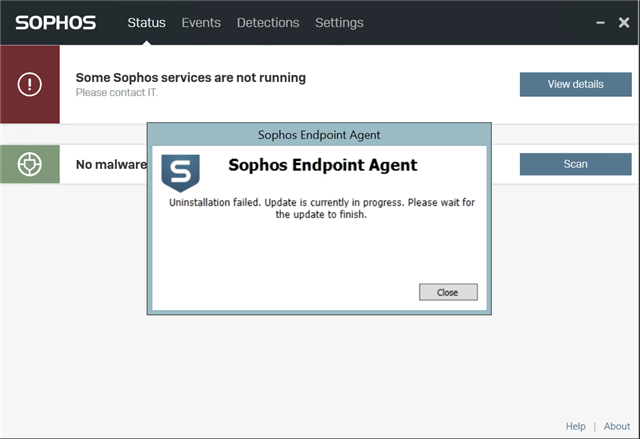
Task: Switch to the Events tab
Action: pyautogui.click(x=201, y=22)
